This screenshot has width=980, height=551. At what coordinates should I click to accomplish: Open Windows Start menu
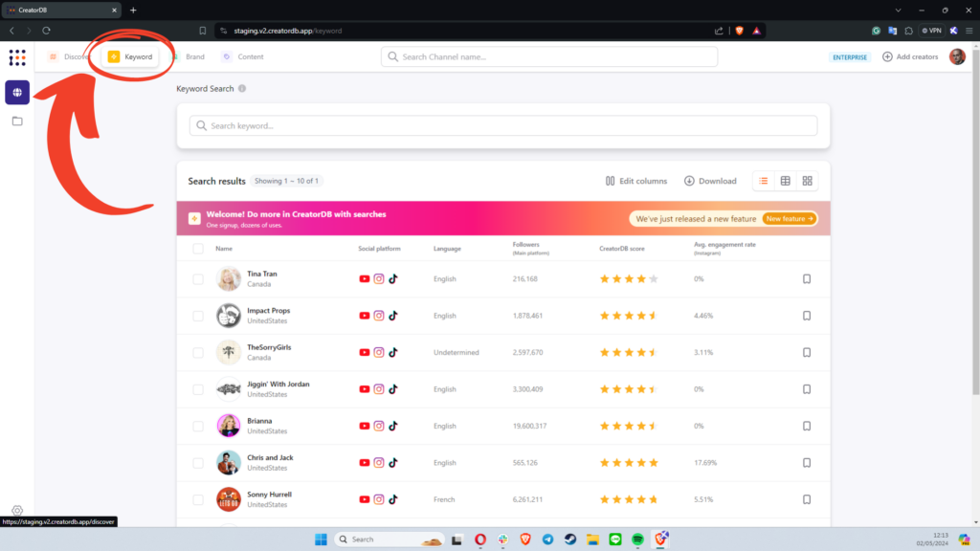tap(321, 540)
